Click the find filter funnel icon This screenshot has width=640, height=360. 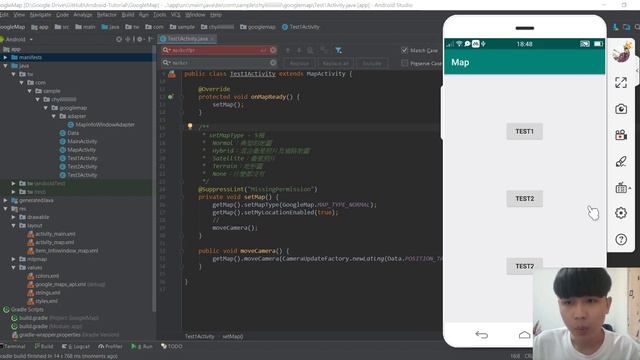coord(338,50)
